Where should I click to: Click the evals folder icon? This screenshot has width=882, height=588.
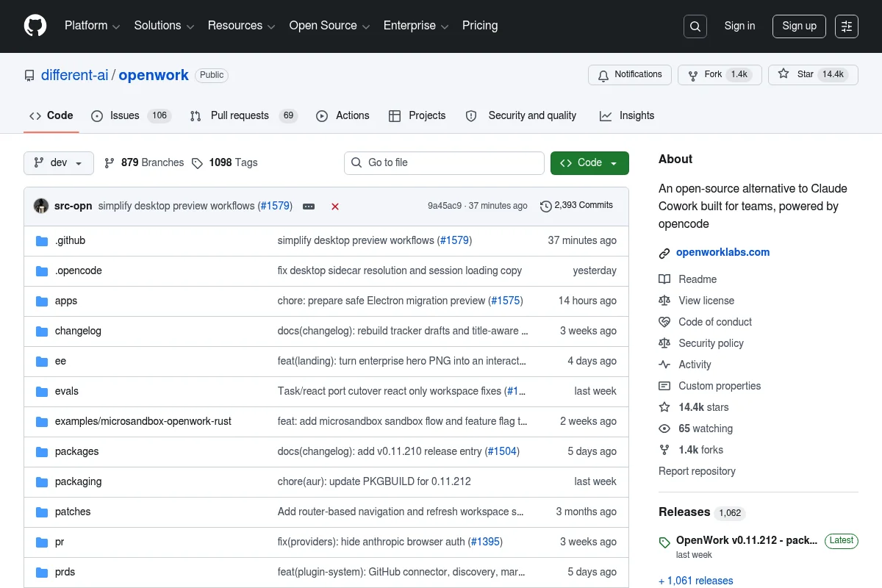pyautogui.click(x=42, y=392)
